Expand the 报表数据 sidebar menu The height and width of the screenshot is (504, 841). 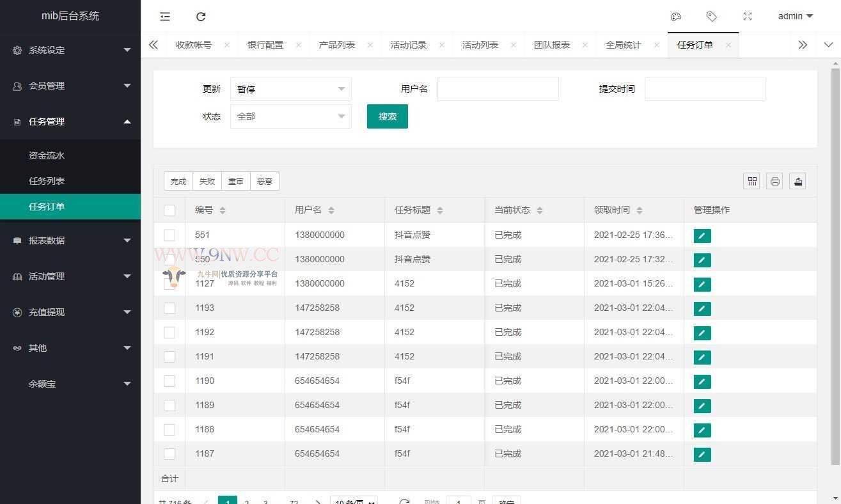[x=70, y=240]
